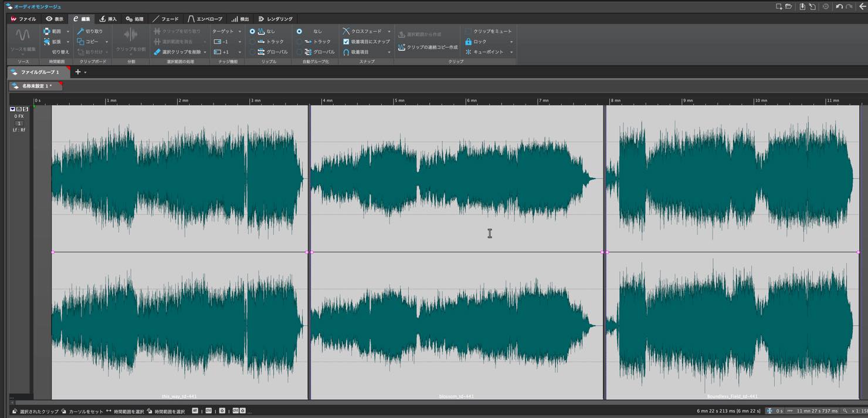Select 選択クリップを削除 eraser icon

(157, 52)
